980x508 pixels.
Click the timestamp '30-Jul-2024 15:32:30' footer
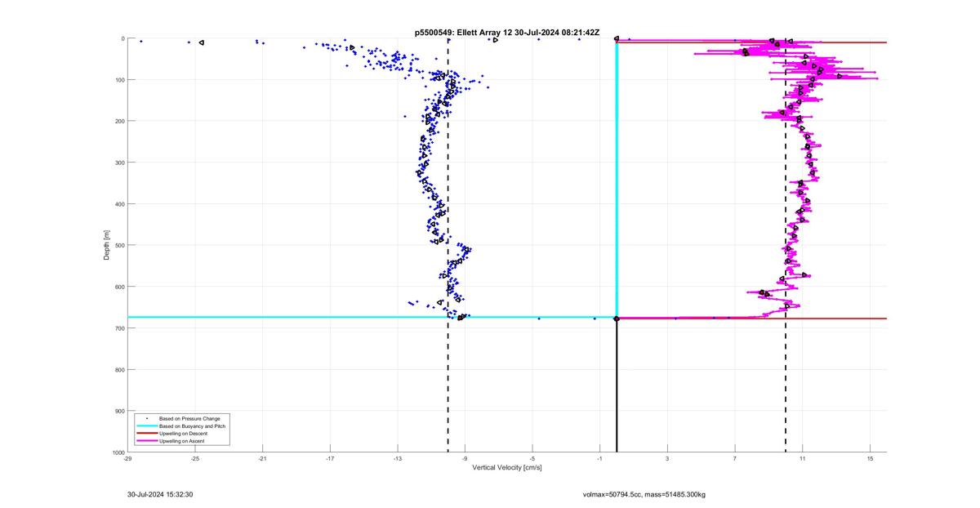coord(160,494)
